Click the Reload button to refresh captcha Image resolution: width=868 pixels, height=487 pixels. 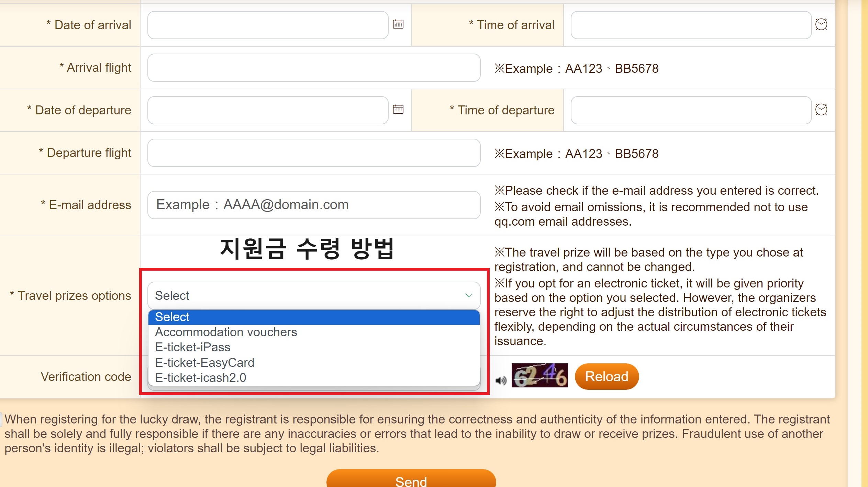(x=607, y=376)
